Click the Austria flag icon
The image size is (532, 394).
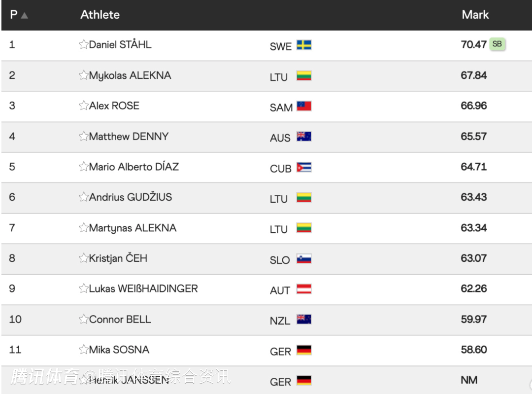coord(304,289)
